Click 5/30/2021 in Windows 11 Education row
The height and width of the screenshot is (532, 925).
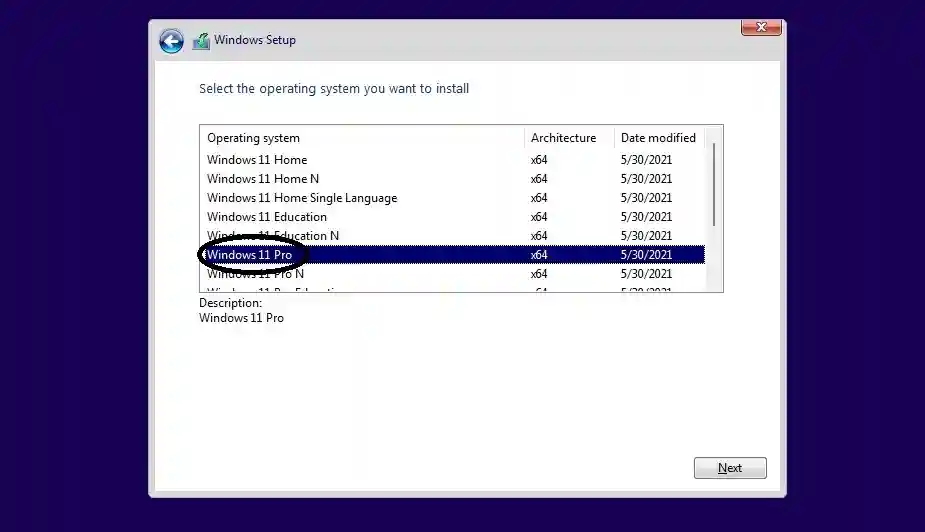click(646, 216)
